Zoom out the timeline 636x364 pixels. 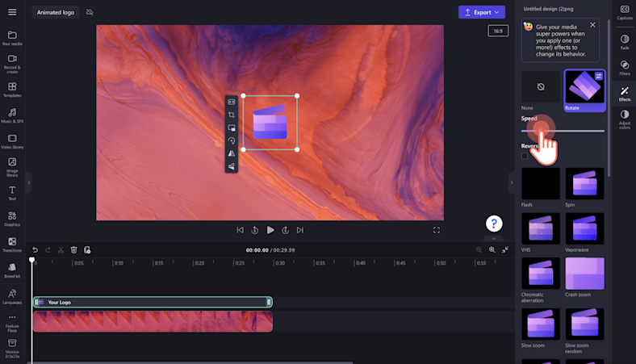pos(479,250)
